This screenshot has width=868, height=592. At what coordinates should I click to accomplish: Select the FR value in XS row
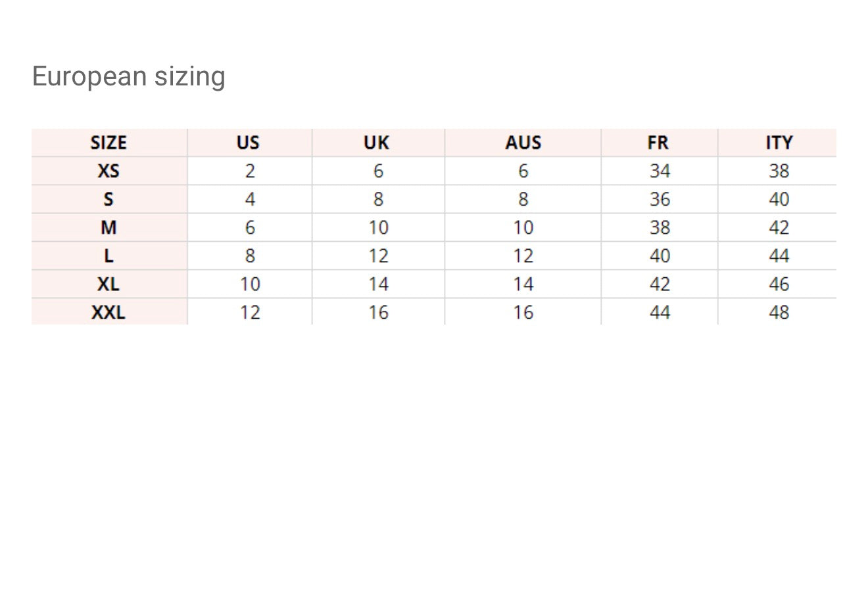(660, 171)
